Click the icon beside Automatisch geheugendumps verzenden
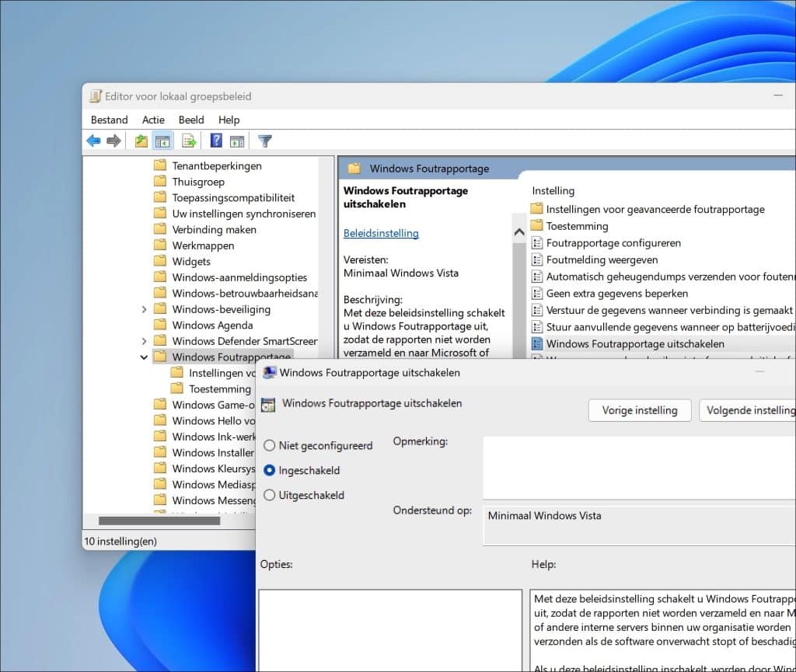The width and height of the screenshot is (796, 672). pyautogui.click(x=536, y=277)
